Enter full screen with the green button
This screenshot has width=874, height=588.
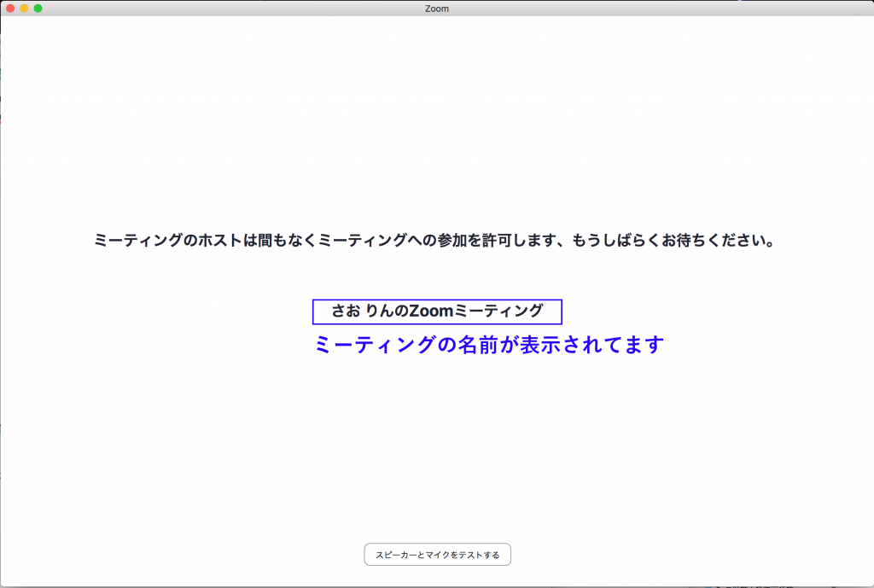click(38, 9)
